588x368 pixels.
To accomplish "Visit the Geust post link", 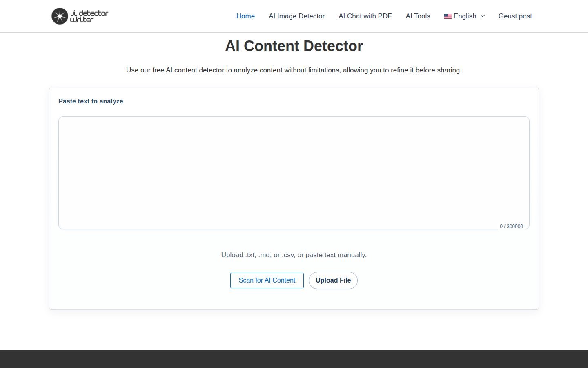I will [515, 16].
